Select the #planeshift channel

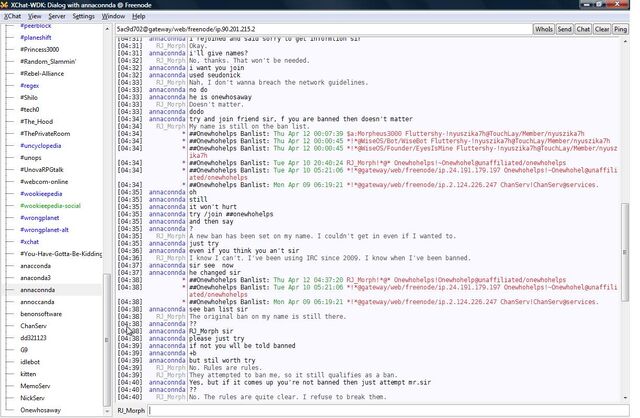point(36,38)
